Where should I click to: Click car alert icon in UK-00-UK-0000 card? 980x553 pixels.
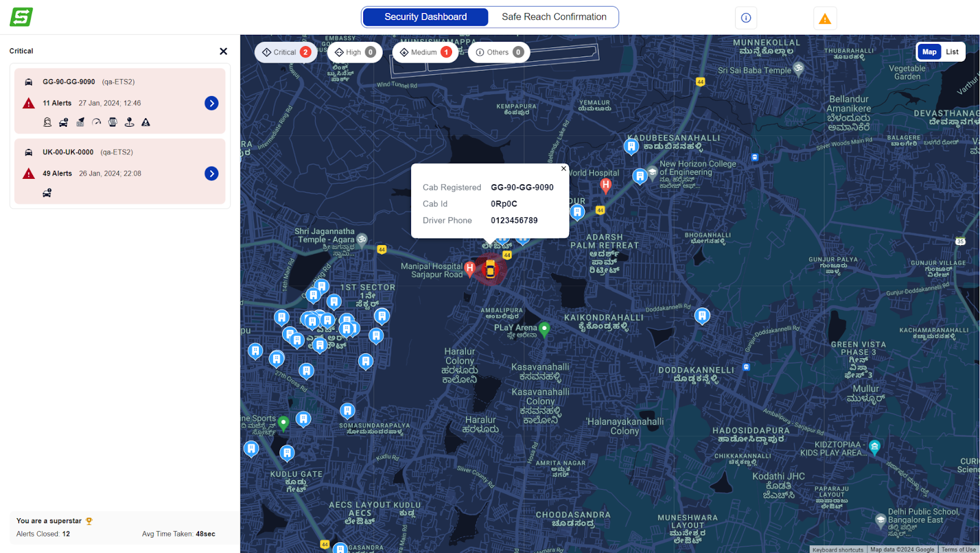point(47,193)
